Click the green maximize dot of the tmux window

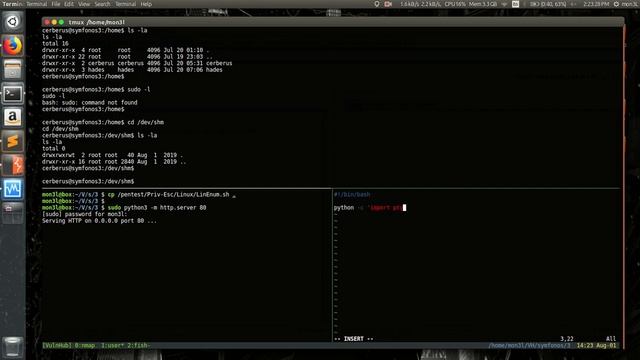tap(61, 22)
